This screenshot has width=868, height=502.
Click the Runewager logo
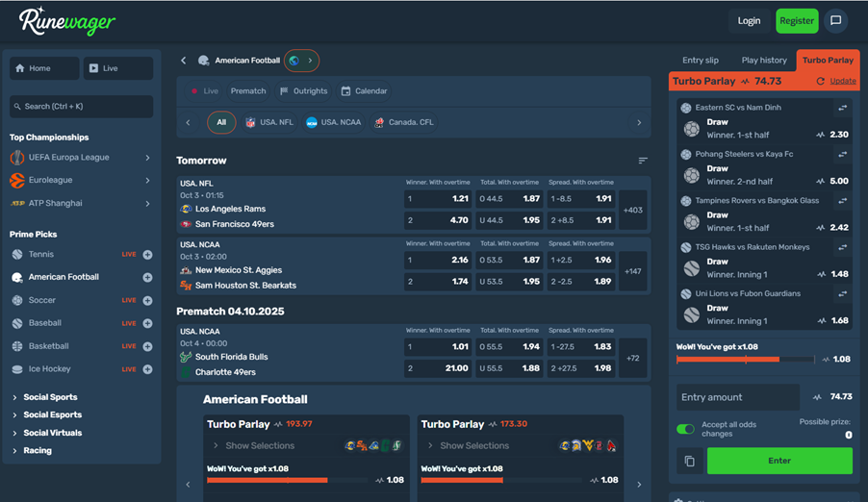(67, 21)
